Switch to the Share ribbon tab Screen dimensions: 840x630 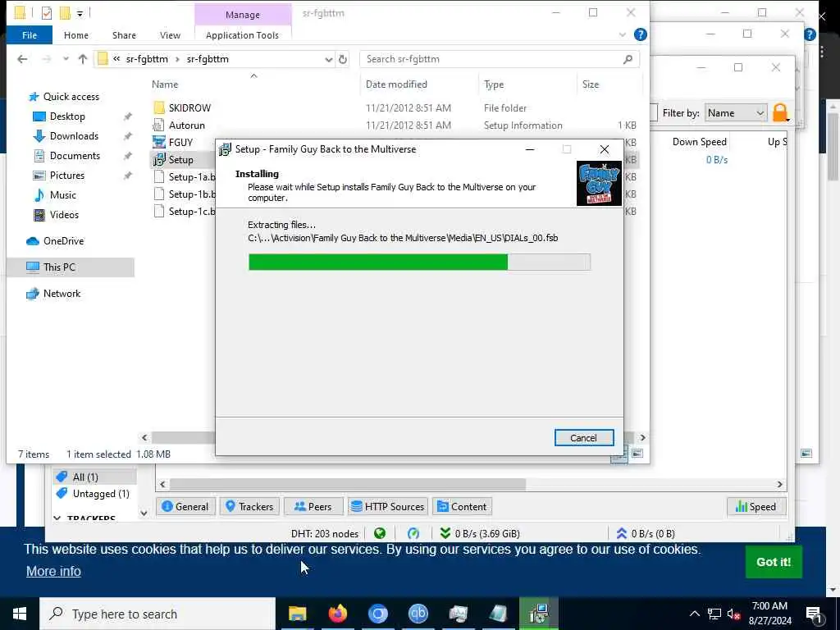(124, 35)
